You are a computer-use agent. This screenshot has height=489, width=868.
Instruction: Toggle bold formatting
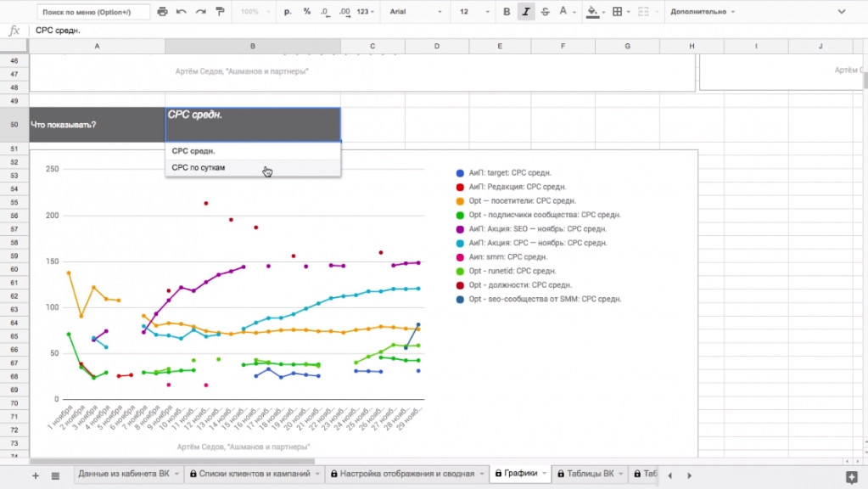click(507, 12)
